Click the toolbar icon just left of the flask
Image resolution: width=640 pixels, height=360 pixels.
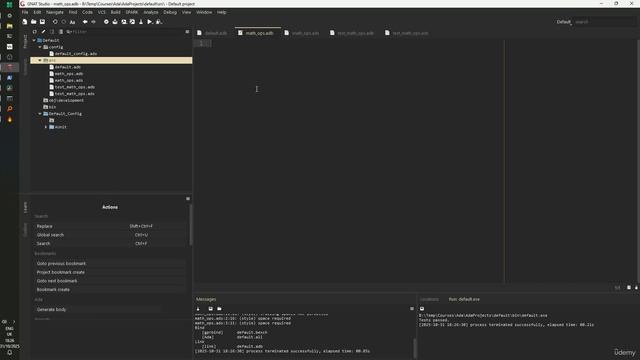click(x=132, y=22)
